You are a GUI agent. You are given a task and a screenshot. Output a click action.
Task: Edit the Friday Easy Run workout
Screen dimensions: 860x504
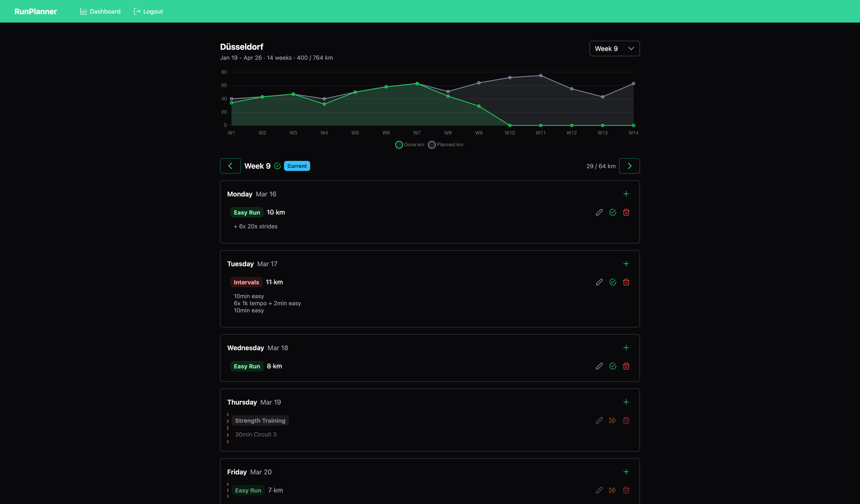(x=600, y=490)
